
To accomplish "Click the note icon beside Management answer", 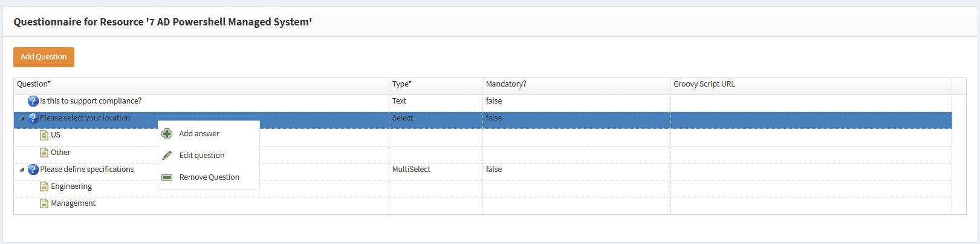I will (x=44, y=203).
